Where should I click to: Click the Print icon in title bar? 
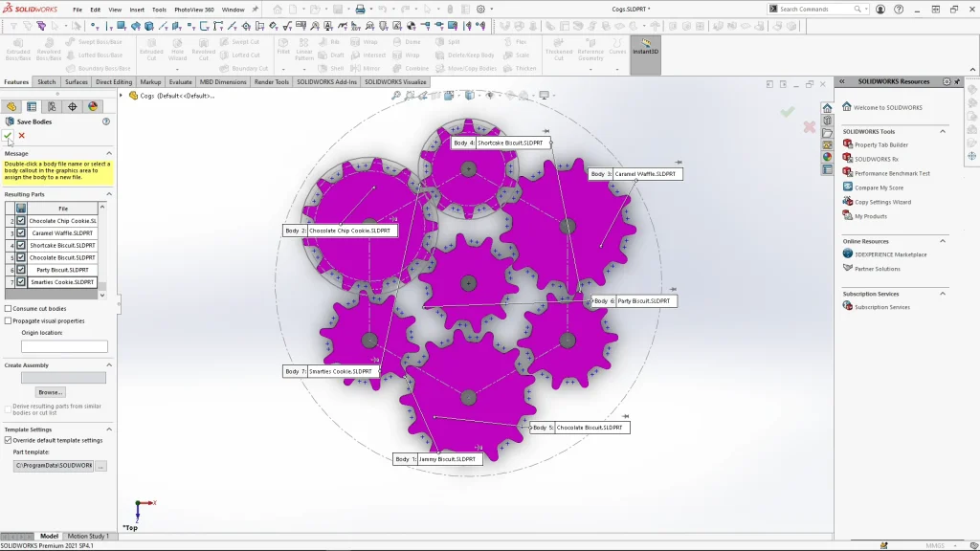click(360, 10)
